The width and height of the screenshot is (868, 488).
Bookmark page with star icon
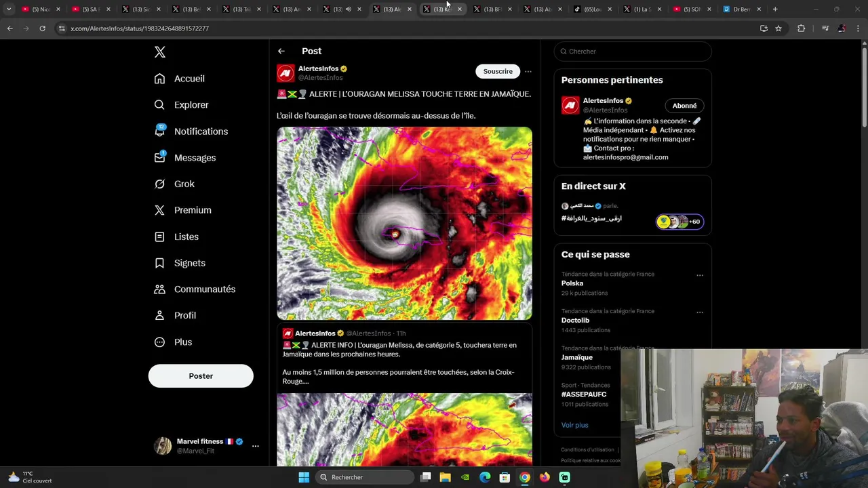[778, 28]
